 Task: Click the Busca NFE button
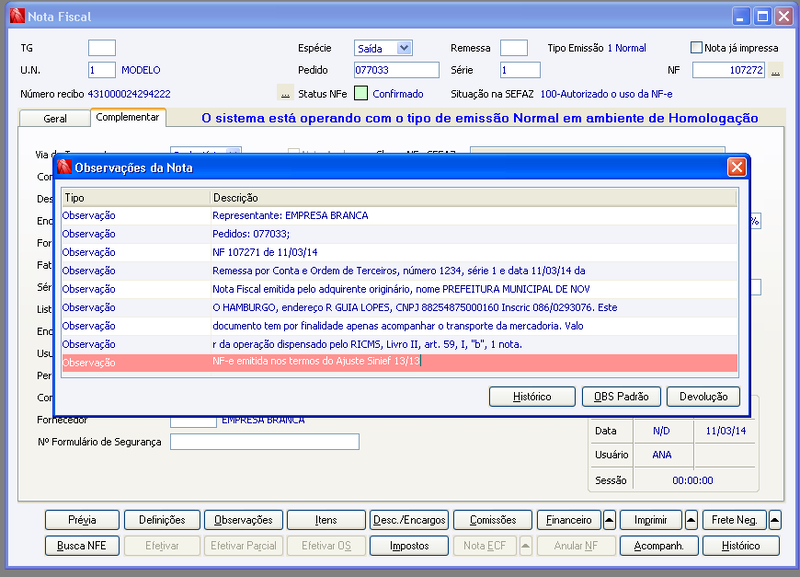coord(82,545)
